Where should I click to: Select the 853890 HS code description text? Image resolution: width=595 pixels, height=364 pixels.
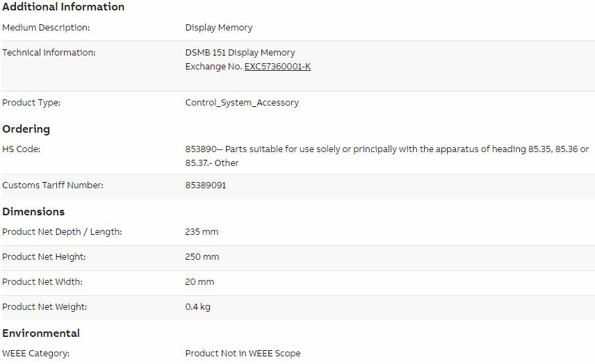pos(386,156)
